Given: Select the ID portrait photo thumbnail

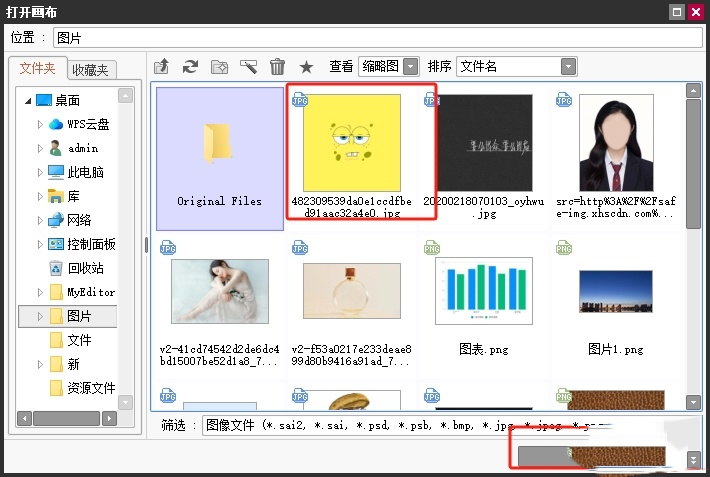Looking at the screenshot, I should [616, 143].
